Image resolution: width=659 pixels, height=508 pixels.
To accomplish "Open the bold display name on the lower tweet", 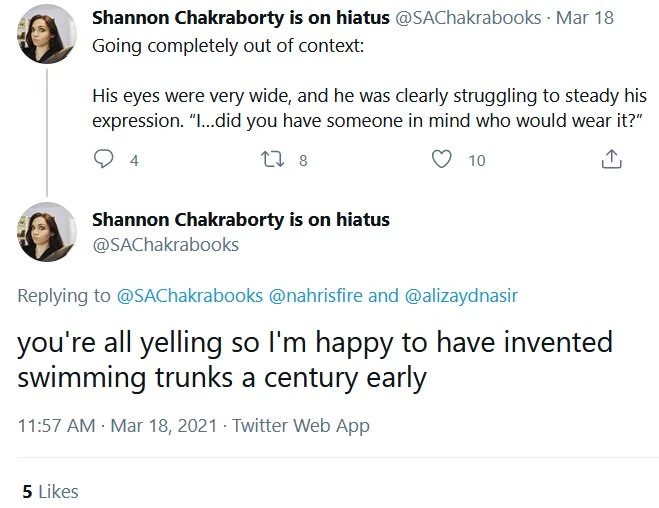I will tap(240, 219).
